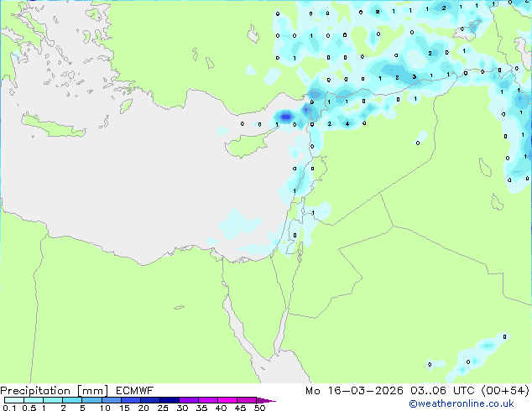Click the 0.5–1 mm legend color box
Viewport: 532px width, 411px height.
tap(34, 400)
